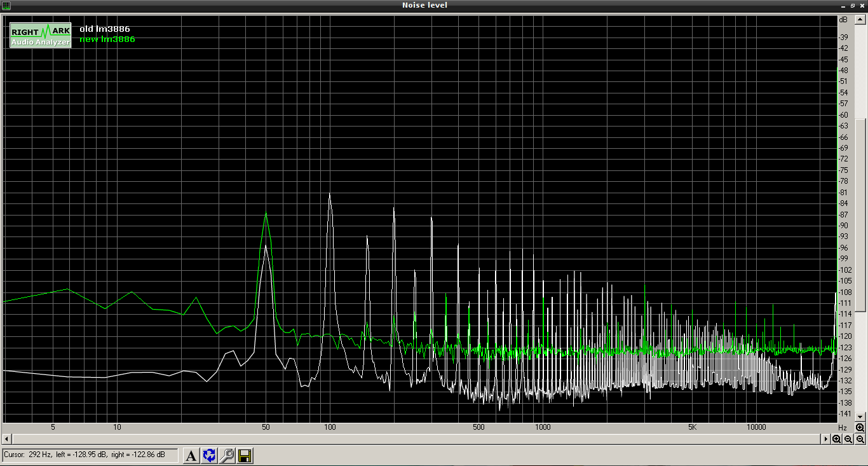The height and width of the screenshot is (466, 868).
Task: Click the horizontal scrollbar track
Action: 416,439
